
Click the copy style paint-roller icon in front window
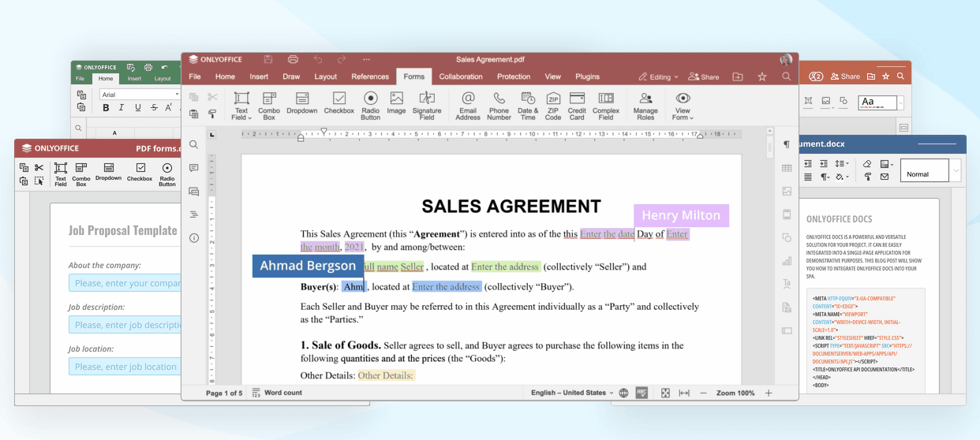click(212, 114)
